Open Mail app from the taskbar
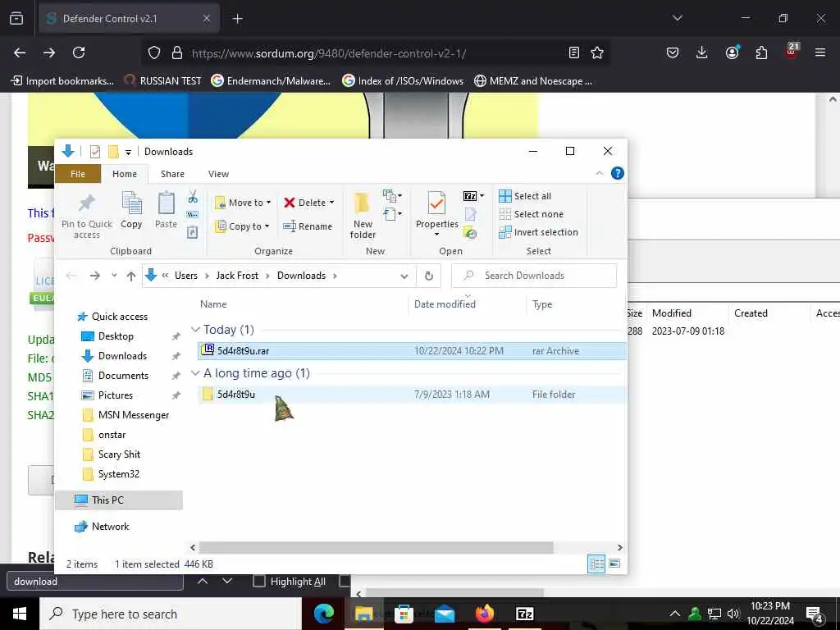 [444, 614]
